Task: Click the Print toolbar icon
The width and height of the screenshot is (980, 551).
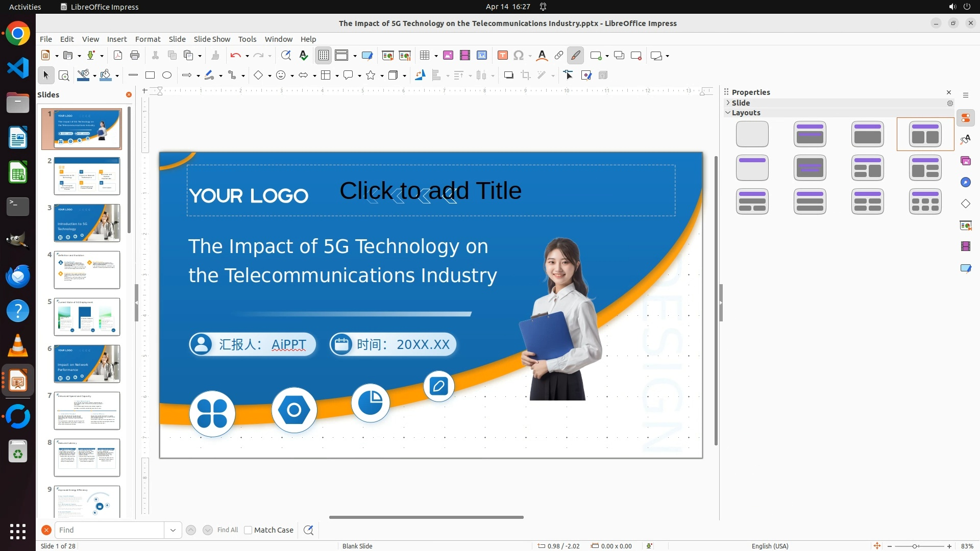Action: coord(135,56)
